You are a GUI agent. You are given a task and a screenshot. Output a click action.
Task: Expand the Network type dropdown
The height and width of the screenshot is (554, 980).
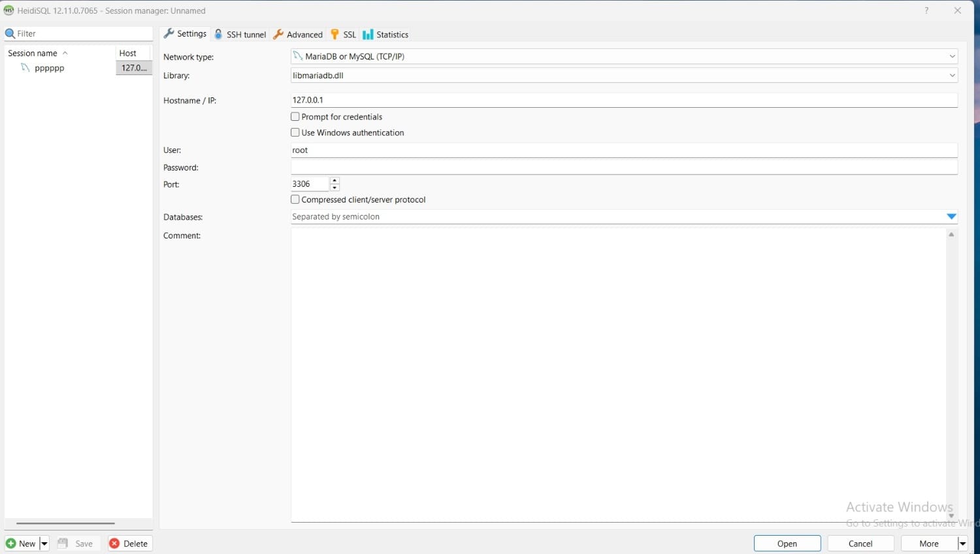pyautogui.click(x=952, y=57)
